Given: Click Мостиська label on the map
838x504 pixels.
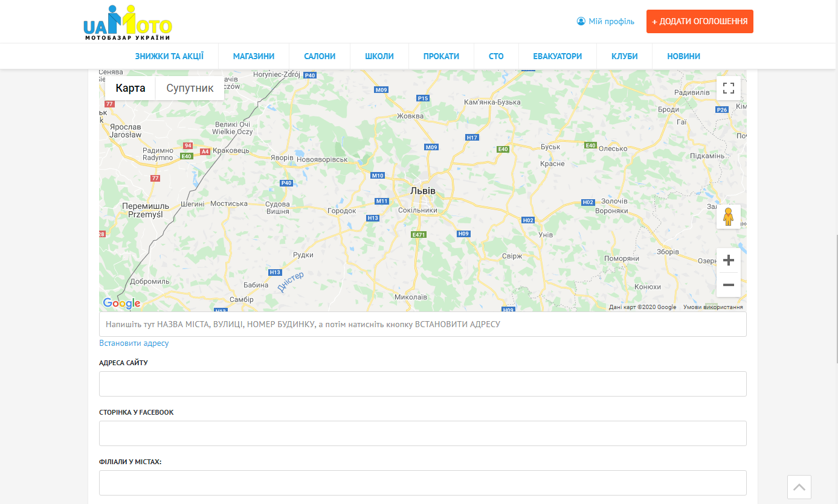Looking at the screenshot, I should [229, 203].
